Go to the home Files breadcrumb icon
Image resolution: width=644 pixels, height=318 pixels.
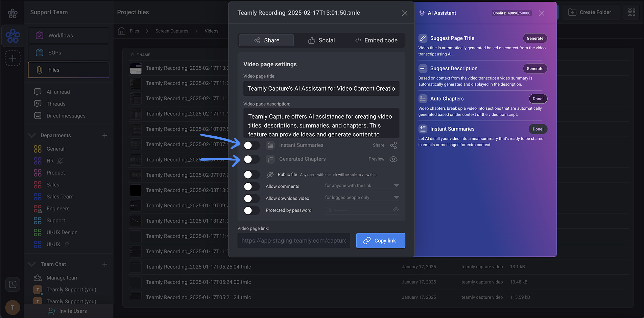pyautogui.click(x=122, y=31)
